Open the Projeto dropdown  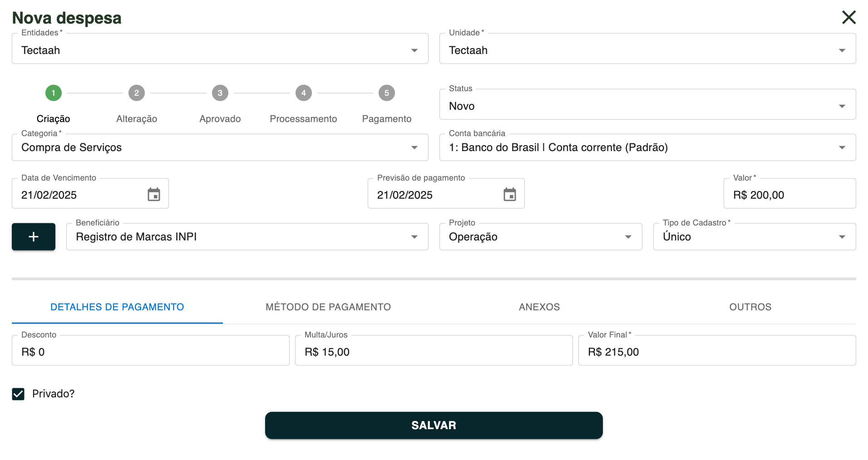click(628, 237)
